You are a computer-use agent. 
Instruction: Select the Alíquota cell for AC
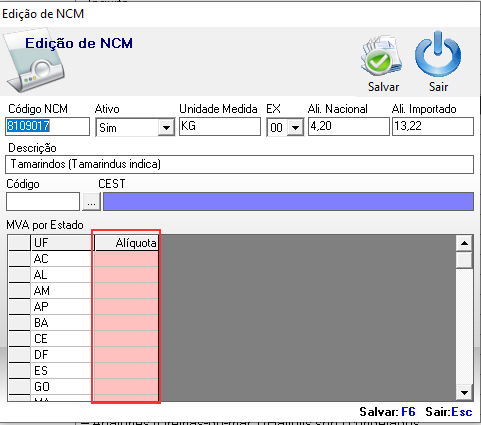point(126,259)
